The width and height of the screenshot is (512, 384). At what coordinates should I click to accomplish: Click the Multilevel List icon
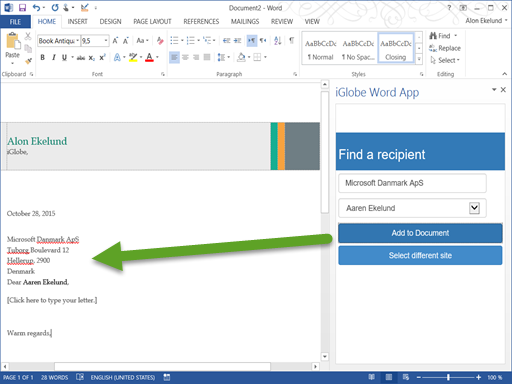point(207,41)
